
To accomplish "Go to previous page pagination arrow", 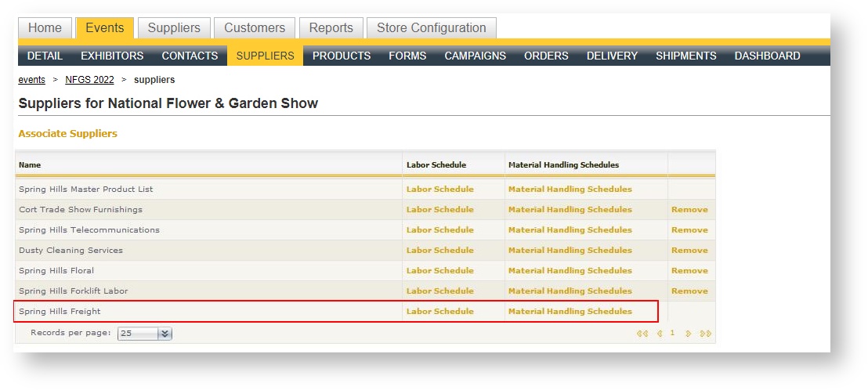I will click(660, 334).
